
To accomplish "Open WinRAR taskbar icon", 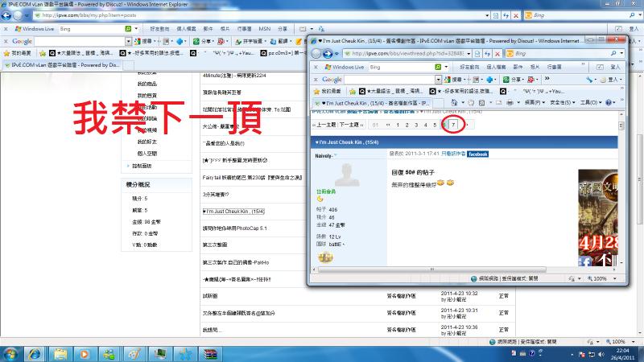I will pyautogui.click(x=210, y=354).
